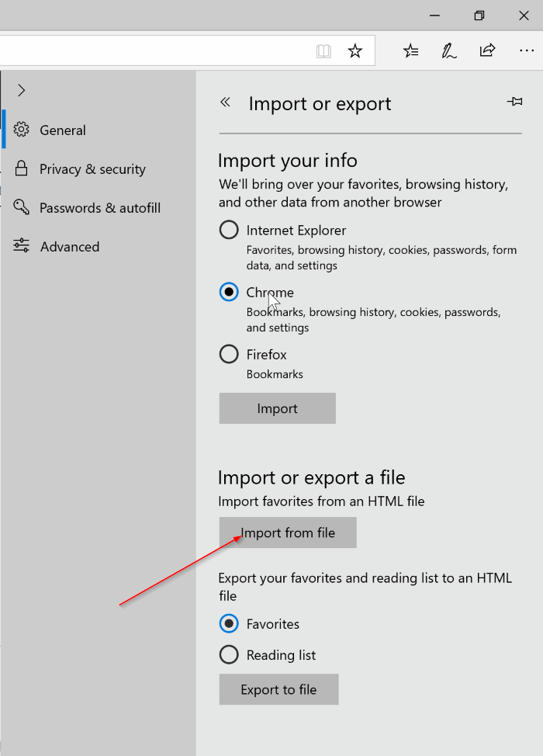Pin the settings pane
543x756 pixels.
514,101
